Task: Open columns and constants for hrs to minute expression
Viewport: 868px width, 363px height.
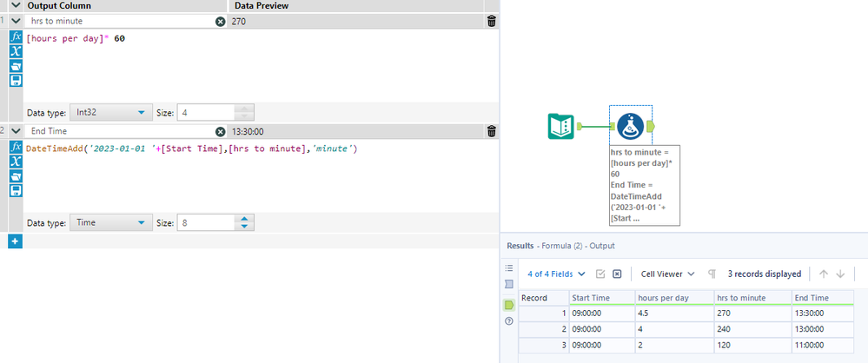Action: tap(16, 51)
